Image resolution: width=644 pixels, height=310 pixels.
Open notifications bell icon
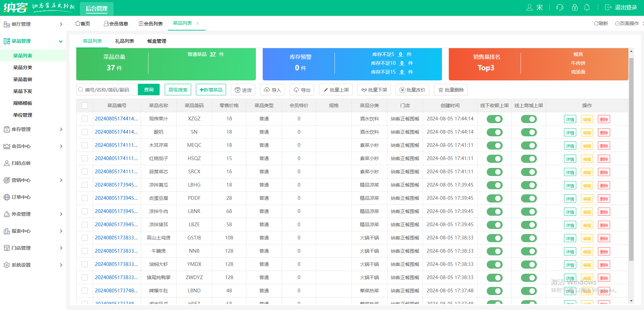coord(587,7)
